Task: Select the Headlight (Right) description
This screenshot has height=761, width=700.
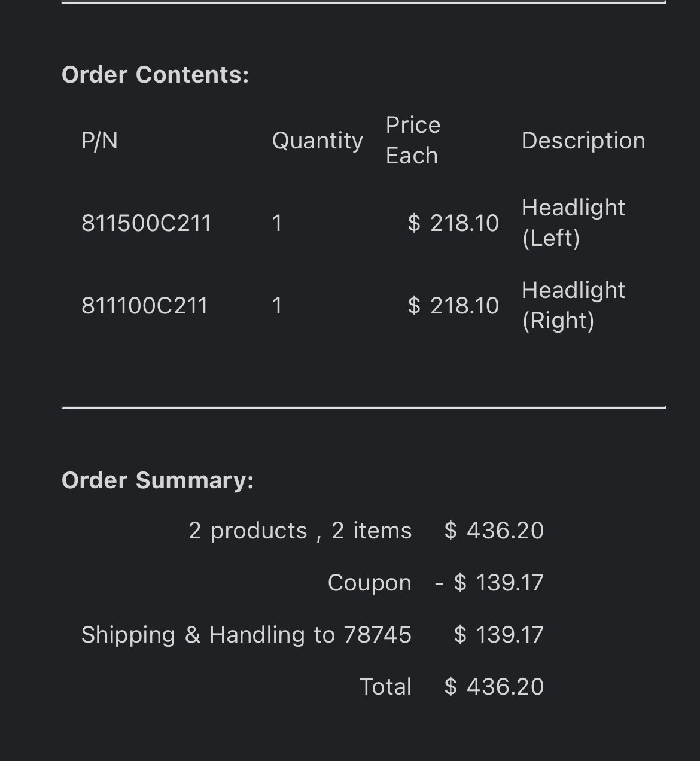Action: 573,306
